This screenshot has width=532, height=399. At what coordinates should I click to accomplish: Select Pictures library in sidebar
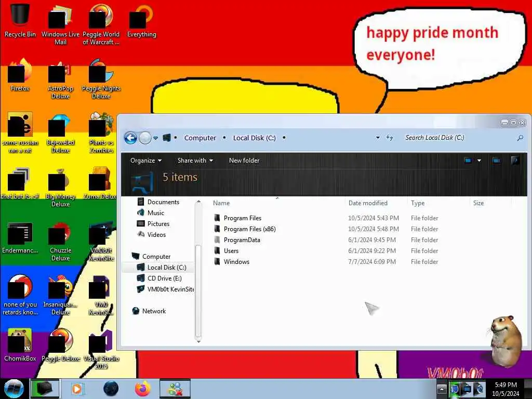(153, 223)
